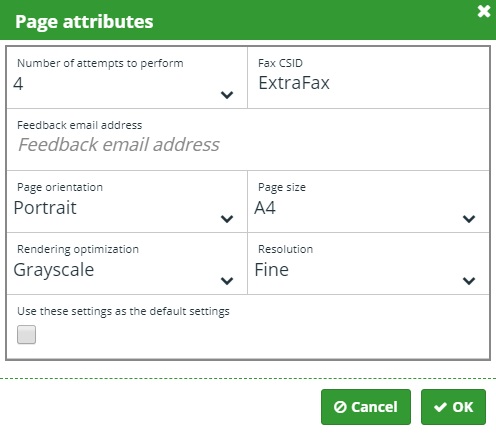Cancel the page attributes changes
Image resolution: width=496 pixels, height=441 pixels.
(366, 407)
